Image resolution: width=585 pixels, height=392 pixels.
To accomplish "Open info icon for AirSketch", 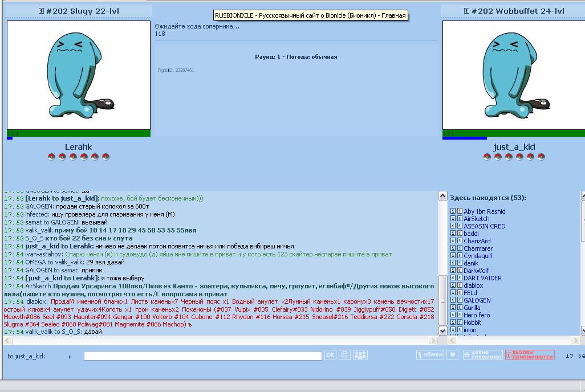I will [453, 219].
